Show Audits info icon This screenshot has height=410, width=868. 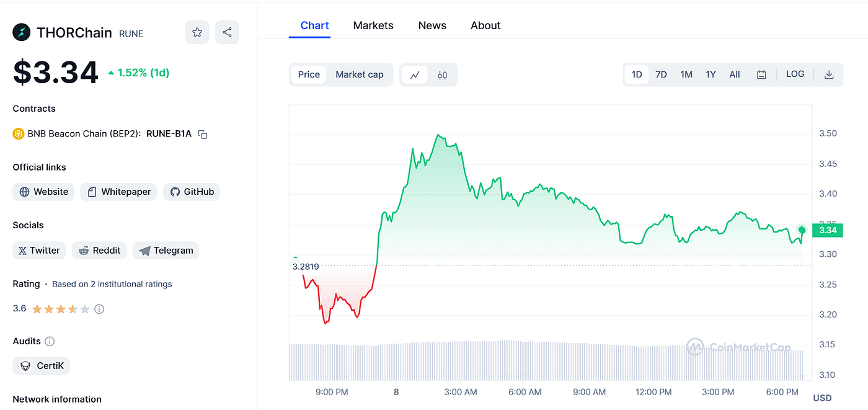(x=50, y=341)
